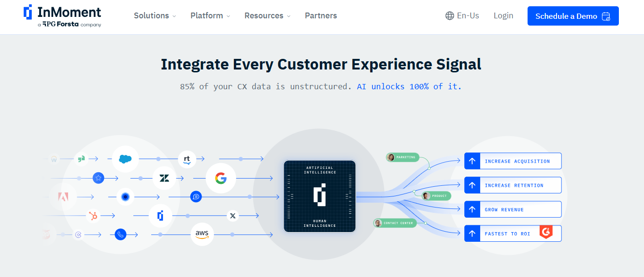Click the X (Twitter) icon
This screenshot has width=644, height=277.
(233, 216)
